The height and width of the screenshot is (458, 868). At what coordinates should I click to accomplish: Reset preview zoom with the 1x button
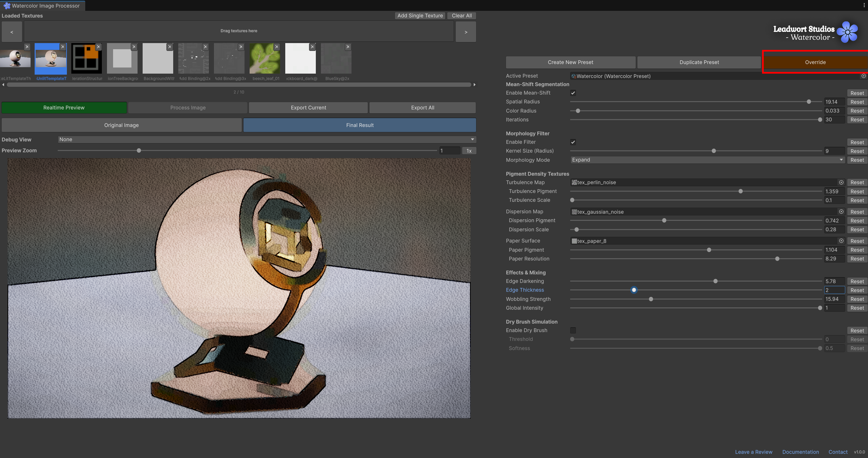pos(469,151)
